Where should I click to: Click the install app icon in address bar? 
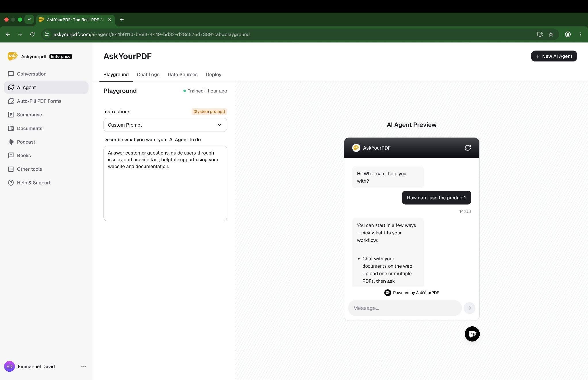[x=540, y=34]
